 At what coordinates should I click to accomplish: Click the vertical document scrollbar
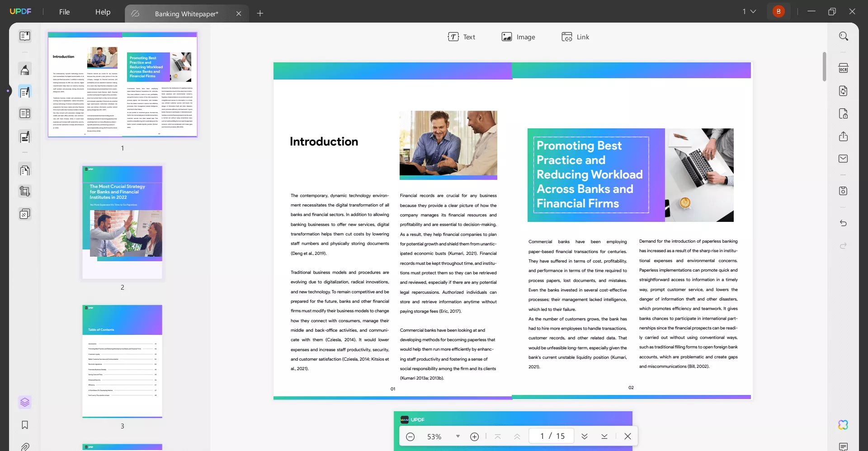click(824, 67)
